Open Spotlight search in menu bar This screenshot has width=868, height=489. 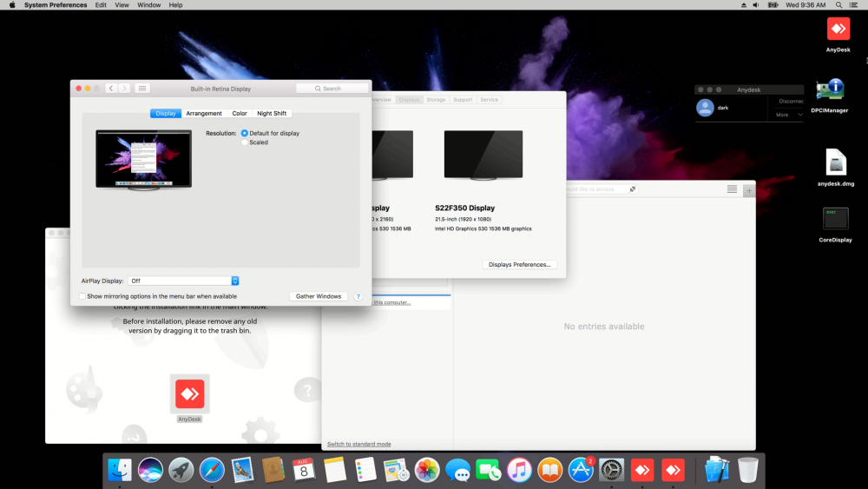tap(838, 5)
